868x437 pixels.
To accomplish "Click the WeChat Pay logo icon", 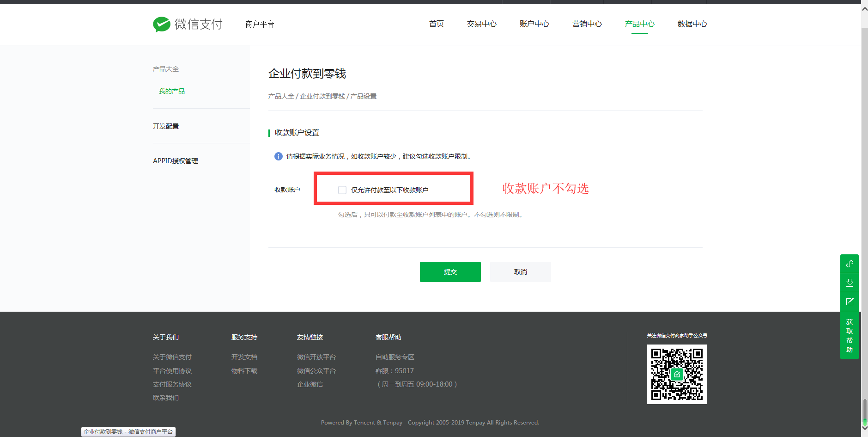I will pos(162,24).
